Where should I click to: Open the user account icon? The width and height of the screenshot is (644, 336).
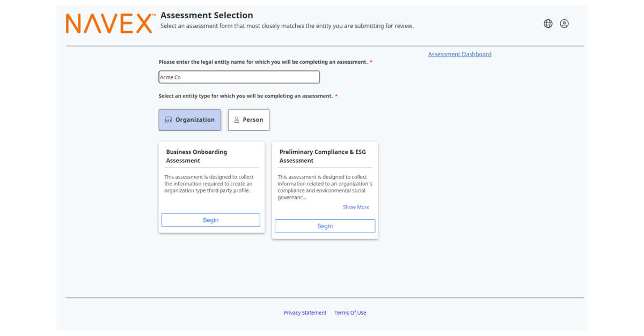click(x=564, y=24)
